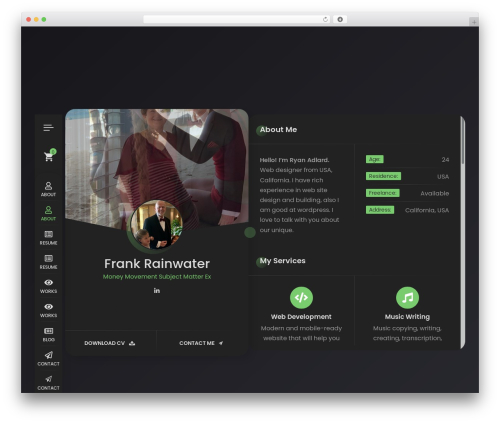Open the hamburger menu in the sidebar
This screenshot has width=500, height=423.
pos(48,128)
